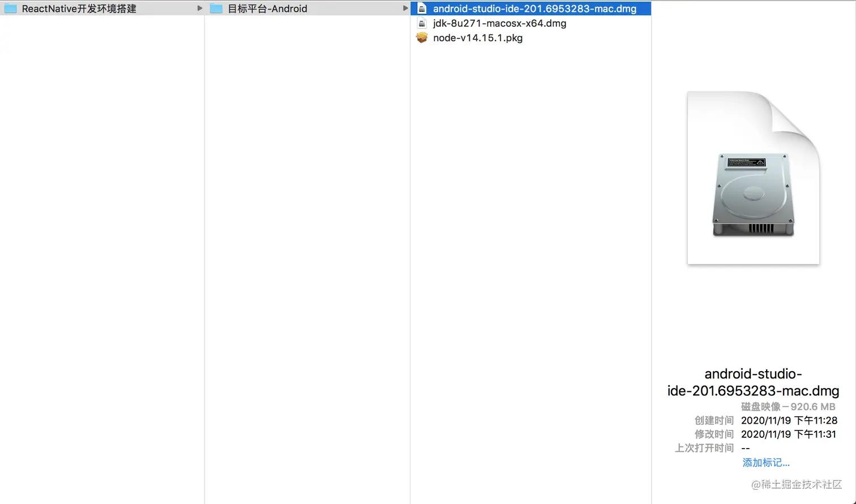Viewport: 856px width, 504px height.
Task: Click the ReactNative开发环境搭建 folder icon
Action: (11, 8)
